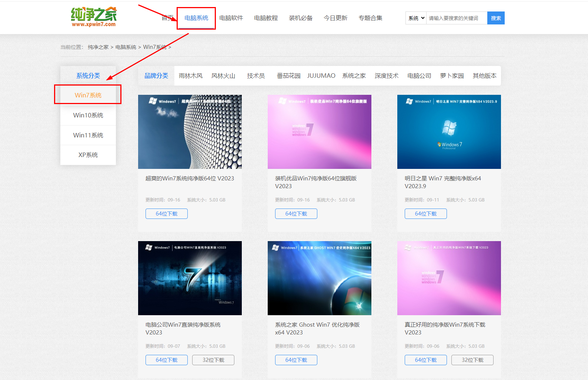The image size is (588, 380).
Task: Open the 今日更新 page
Action: [335, 18]
